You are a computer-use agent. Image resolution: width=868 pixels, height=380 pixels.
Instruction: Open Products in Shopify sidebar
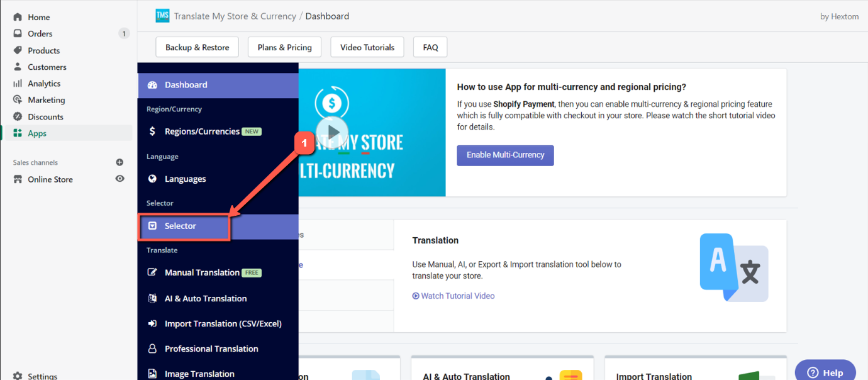(44, 50)
